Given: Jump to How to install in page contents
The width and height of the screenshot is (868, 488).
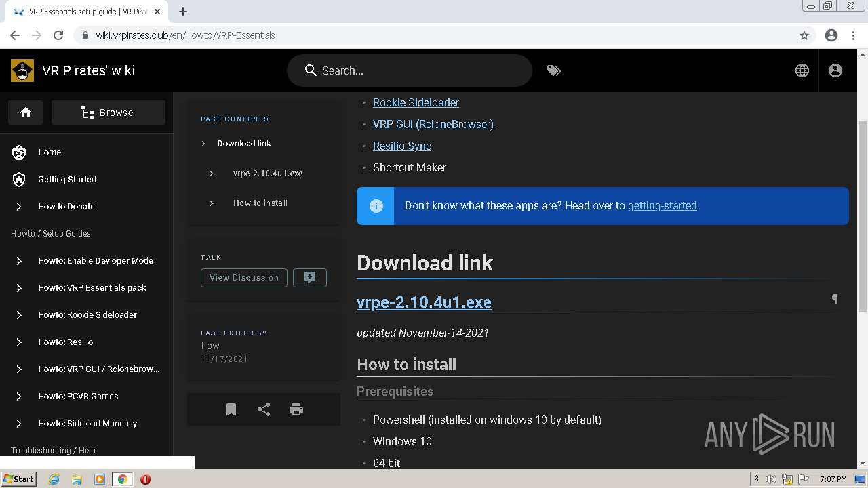Looking at the screenshot, I should 260,203.
